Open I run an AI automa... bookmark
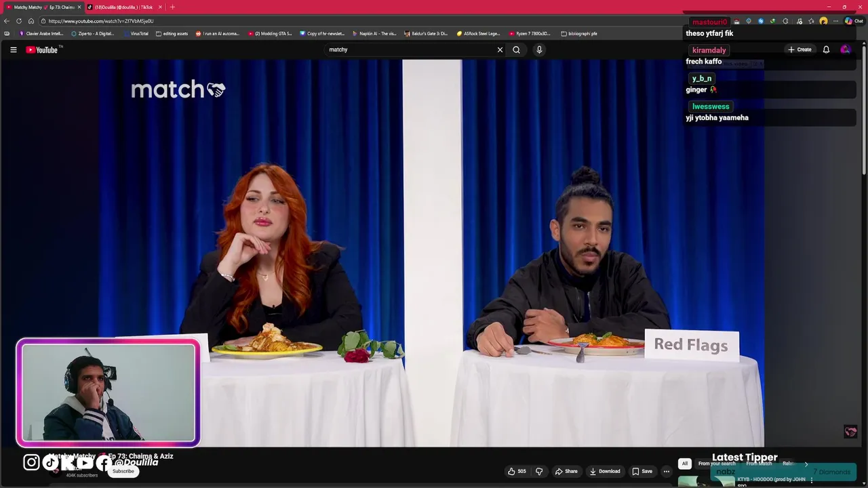Viewport: 868px width, 488px height. click(218, 33)
